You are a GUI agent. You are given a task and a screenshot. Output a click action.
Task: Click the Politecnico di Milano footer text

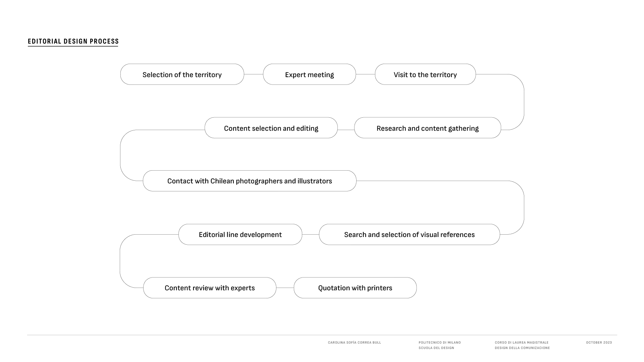tap(440, 343)
